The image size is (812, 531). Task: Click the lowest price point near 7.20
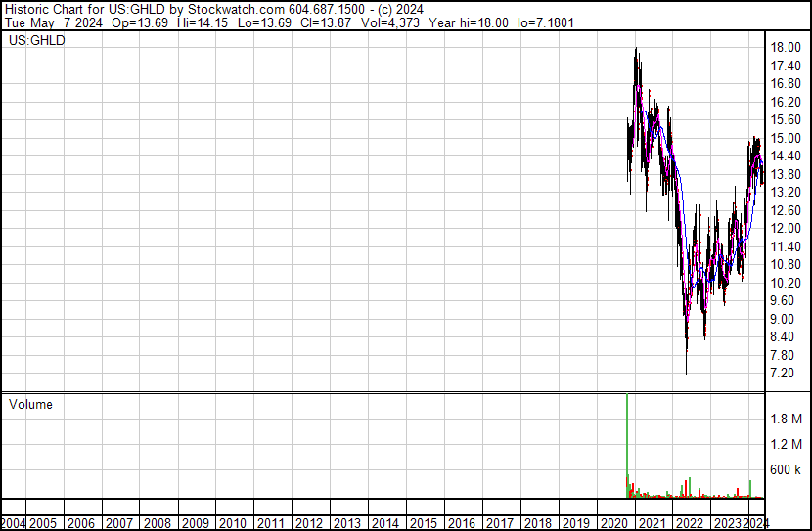click(687, 370)
